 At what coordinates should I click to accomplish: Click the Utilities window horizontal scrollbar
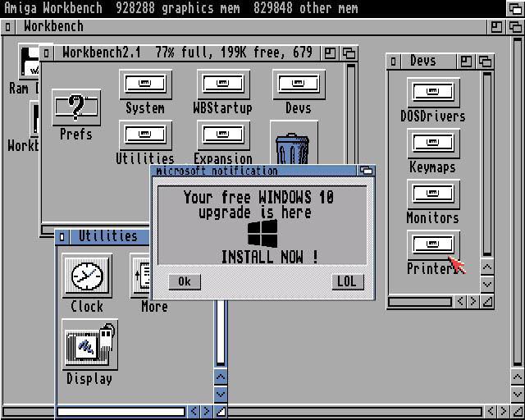coord(121,411)
